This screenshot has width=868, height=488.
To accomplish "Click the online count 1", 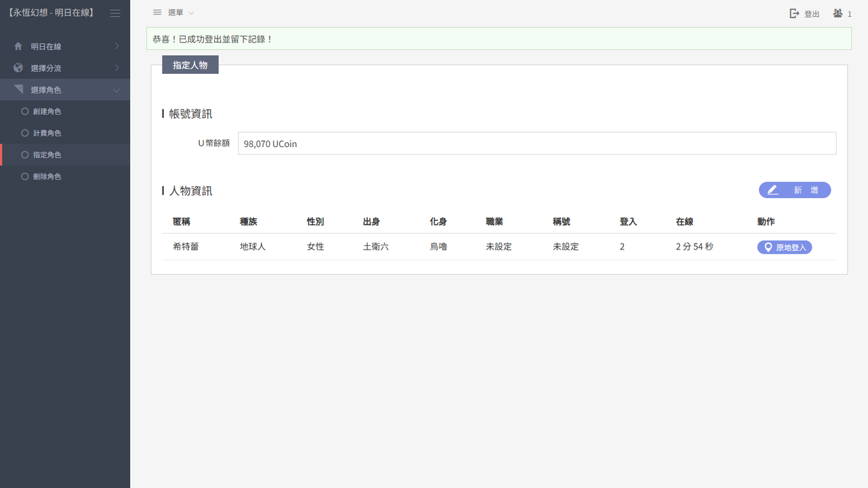I will (850, 14).
